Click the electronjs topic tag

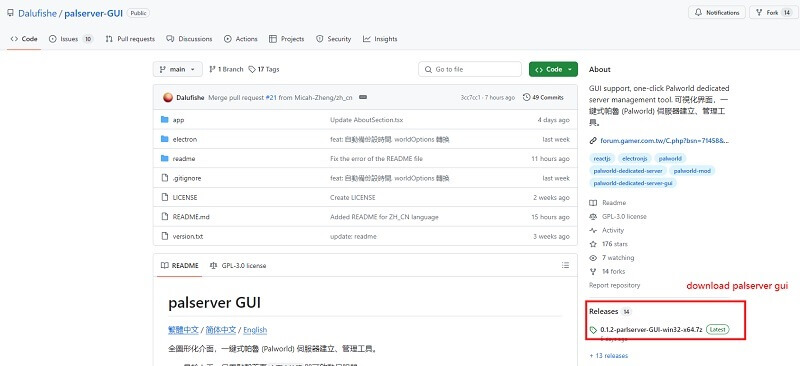point(635,159)
